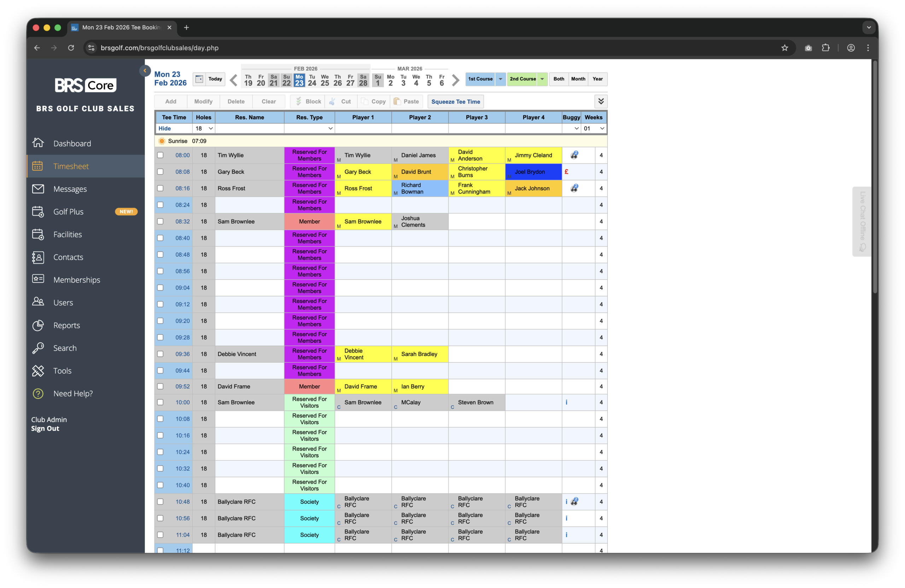Switch to Both courses view

(559, 79)
